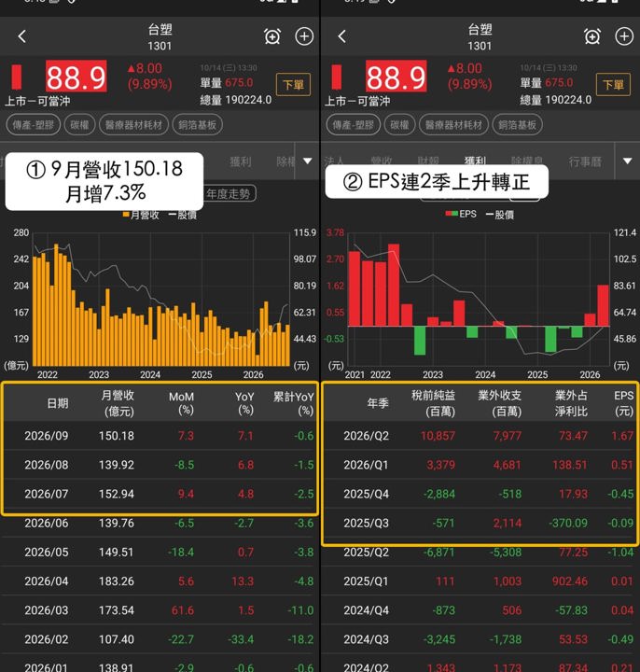Image resolution: width=640 pixels, height=672 pixels.
Task: Tap the monthly revenue bar chart
Action: click(x=161, y=300)
